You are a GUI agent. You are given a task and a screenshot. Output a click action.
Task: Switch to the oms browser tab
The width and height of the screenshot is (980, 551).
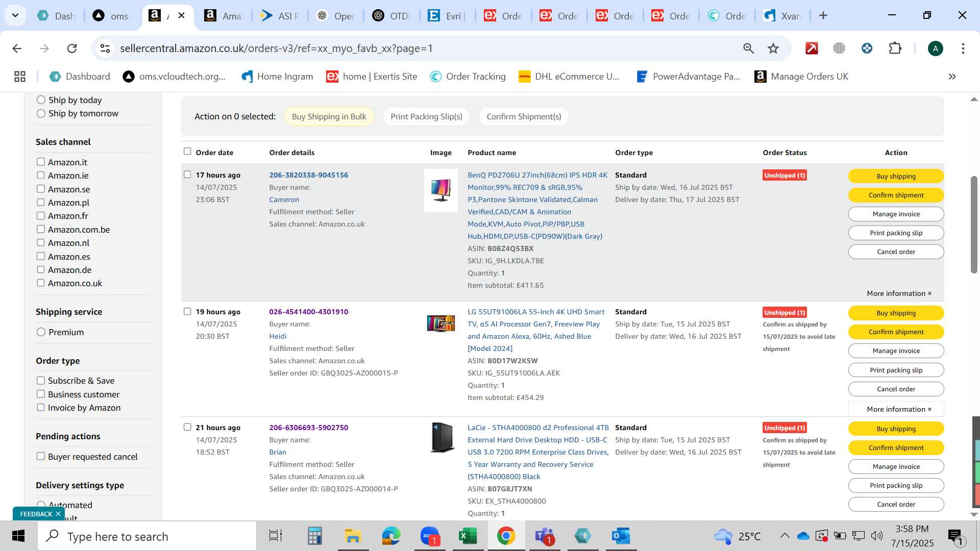pos(112,16)
